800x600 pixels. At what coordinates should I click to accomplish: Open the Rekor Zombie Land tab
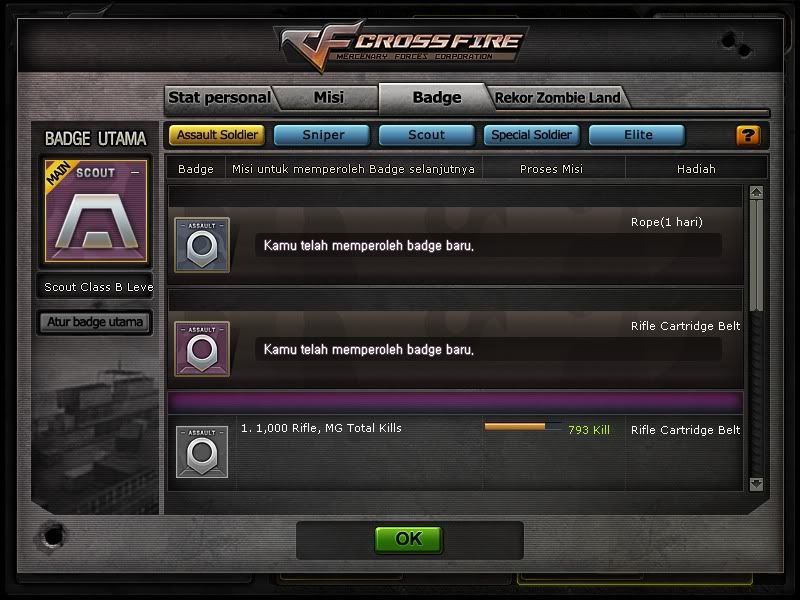558,97
